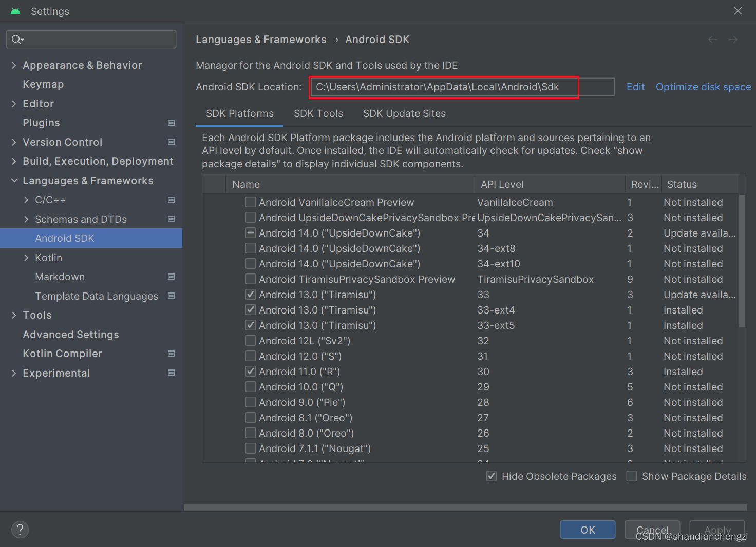
Task: Expand Appearance & Behavior section
Action: [x=14, y=65]
